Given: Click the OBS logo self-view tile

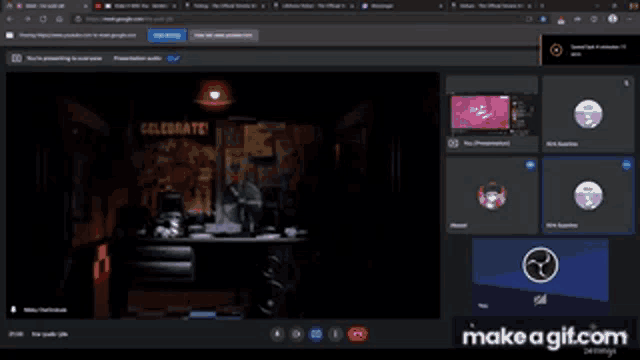Looking at the screenshot, I should click(540, 276).
